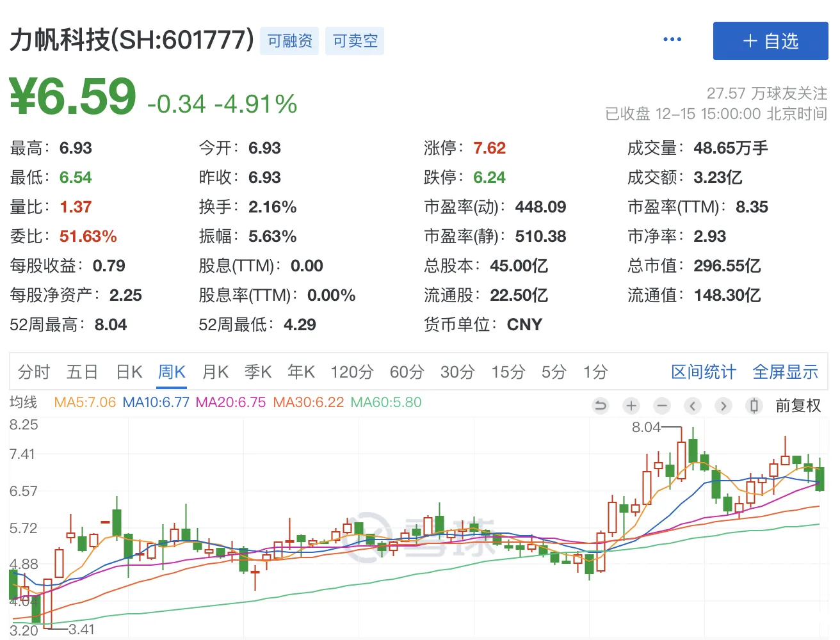840x640 pixels.
Task: Switch to the 日K chart tab
Action: (x=129, y=372)
